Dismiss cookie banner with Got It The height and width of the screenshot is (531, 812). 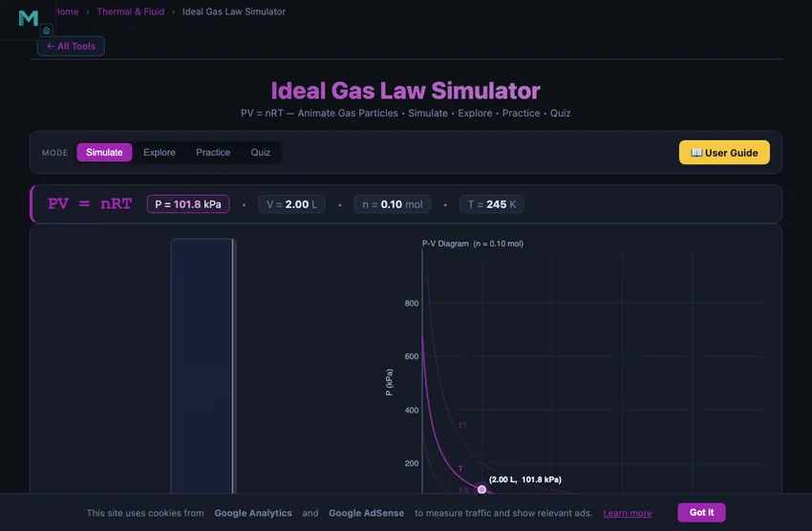pos(701,512)
